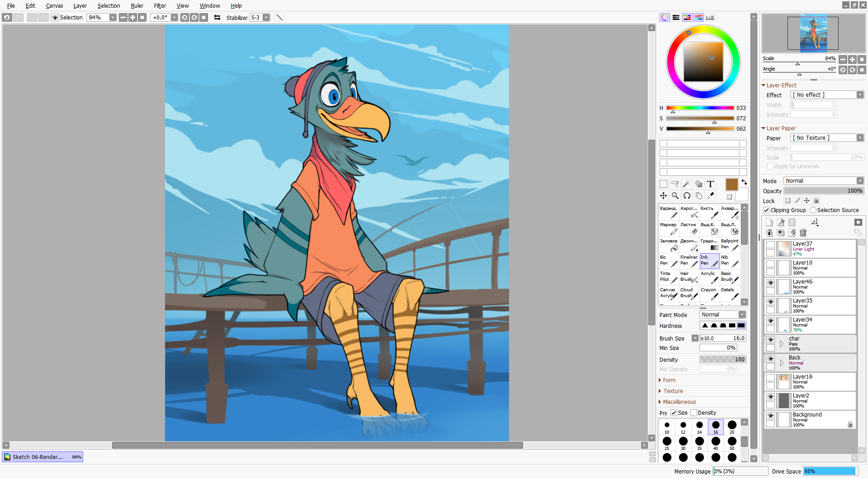Open the Ruler menu

[137, 6]
